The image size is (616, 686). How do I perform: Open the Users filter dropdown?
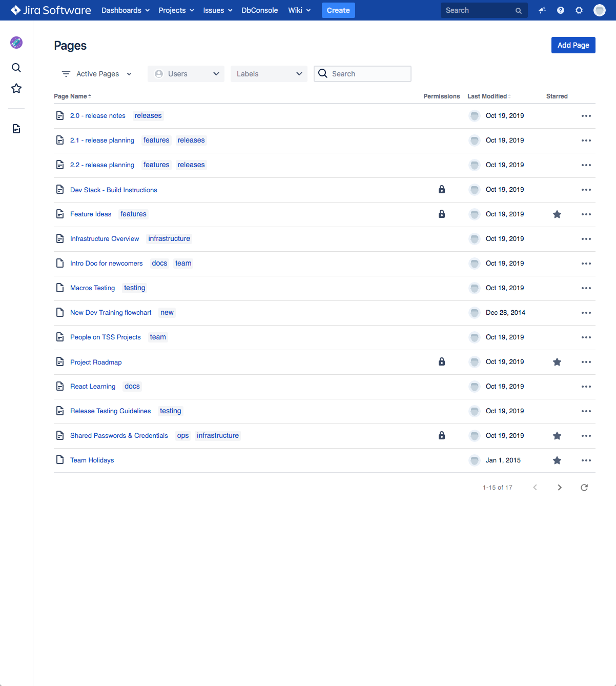tap(186, 74)
